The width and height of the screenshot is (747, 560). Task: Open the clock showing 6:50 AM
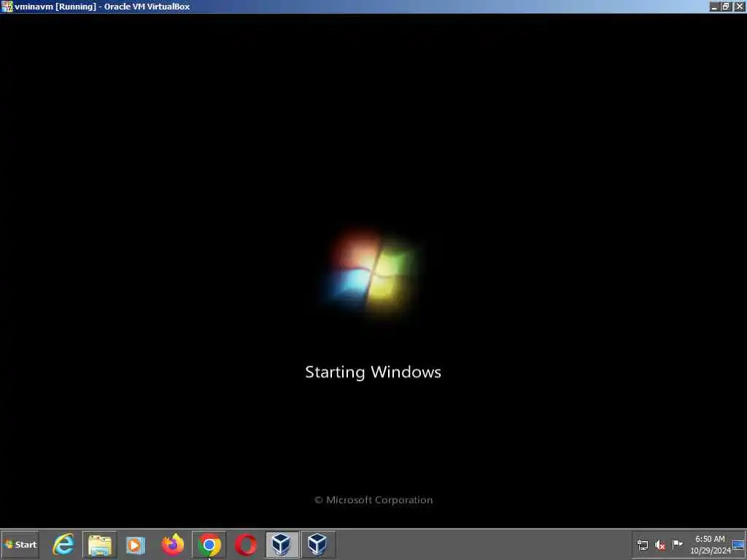710,545
